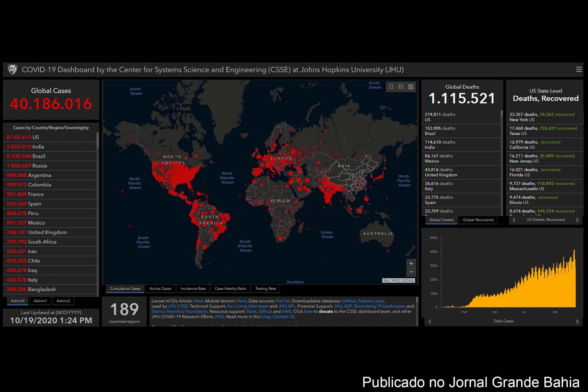Switch to the Global Recovered tab
The image size is (588, 392).
pyautogui.click(x=478, y=220)
